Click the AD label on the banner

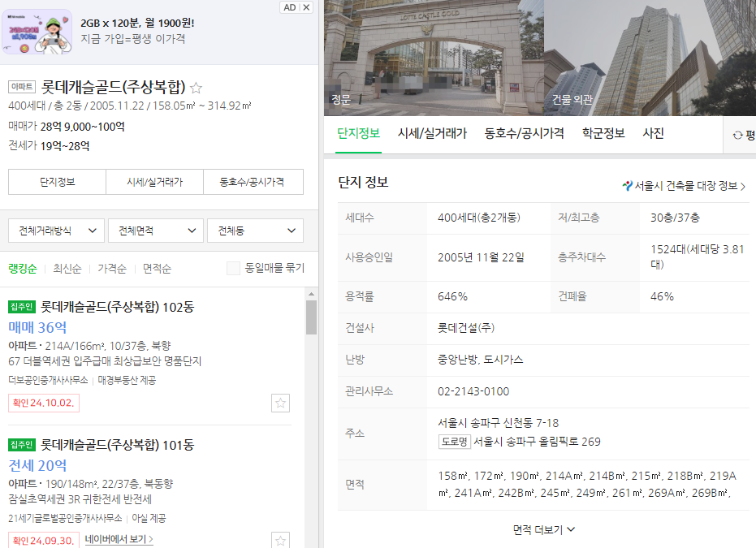coord(290,7)
